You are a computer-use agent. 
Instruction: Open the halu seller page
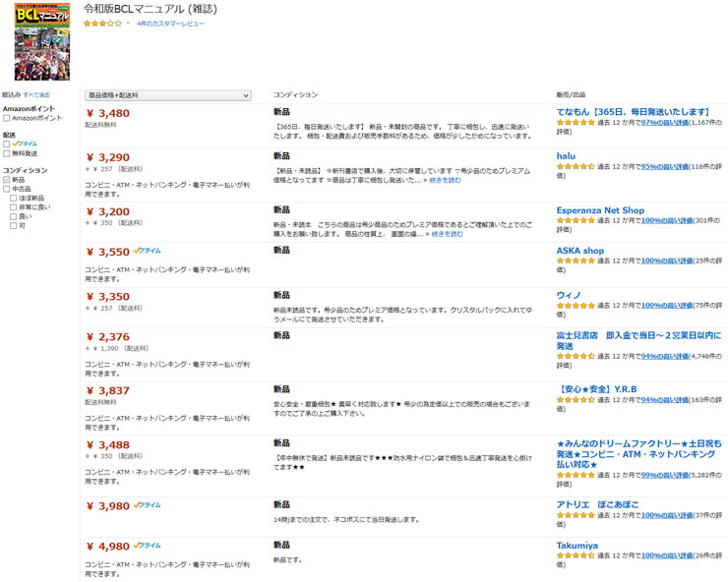[x=566, y=156]
